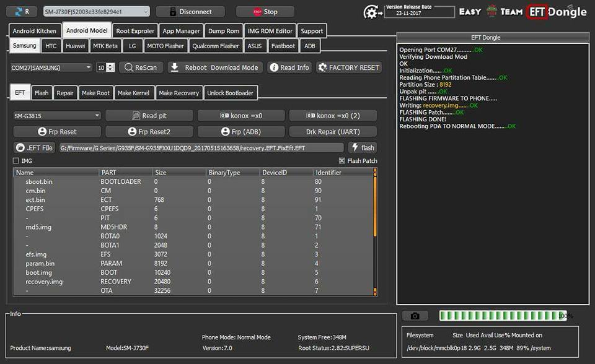Click the Drk Repair (UART) button
595x364 pixels.
[x=333, y=132]
